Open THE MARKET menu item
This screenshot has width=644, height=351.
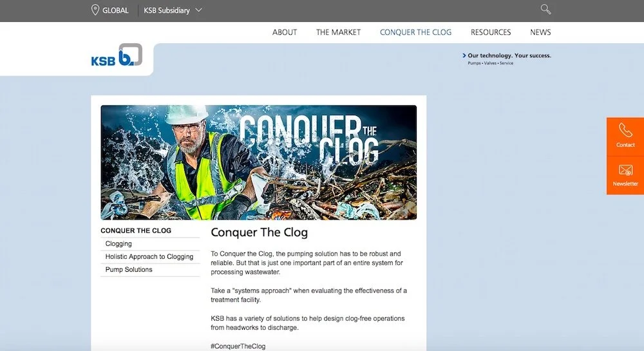tap(339, 32)
